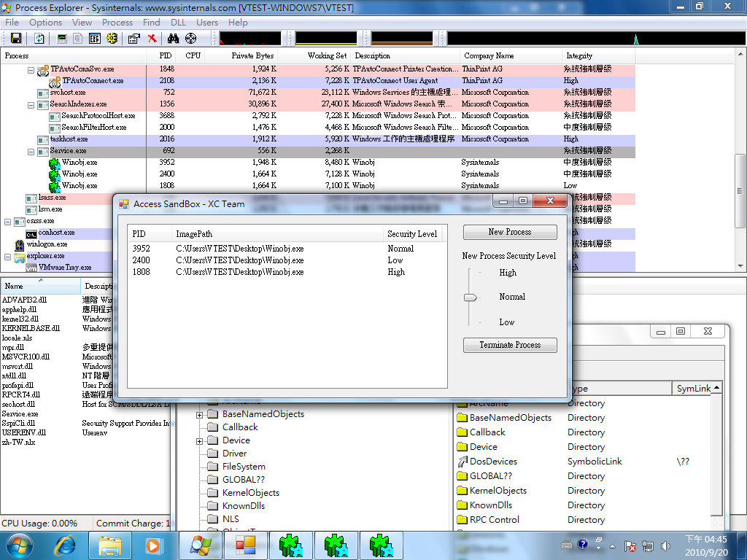Viewport: 747px width, 560px height.
Task: Select KernelObjects in the Winobj right list
Action: tap(498, 491)
